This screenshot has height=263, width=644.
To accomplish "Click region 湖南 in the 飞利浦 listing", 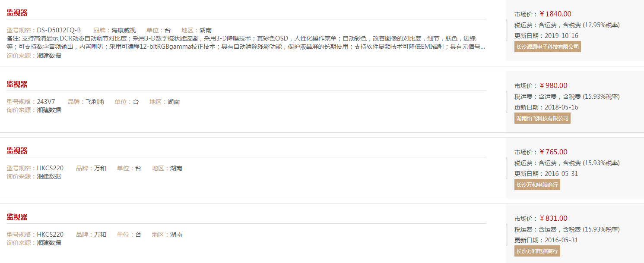I will 174,102.
